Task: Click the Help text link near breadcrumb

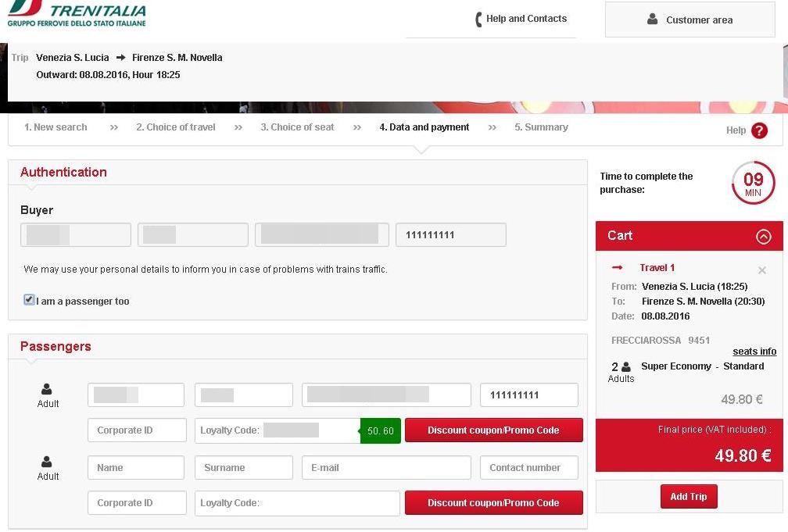Action: pyautogui.click(x=736, y=130)
